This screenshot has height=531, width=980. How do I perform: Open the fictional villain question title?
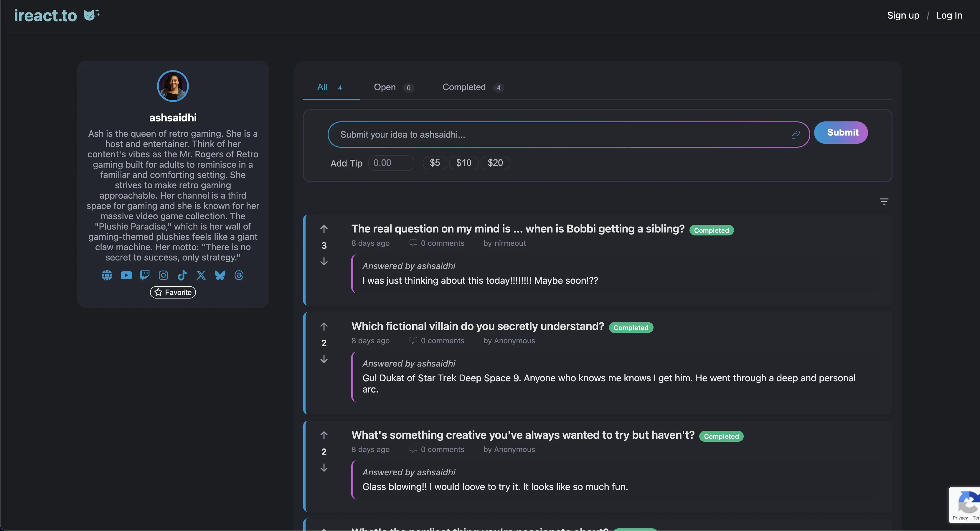[477, 326]
